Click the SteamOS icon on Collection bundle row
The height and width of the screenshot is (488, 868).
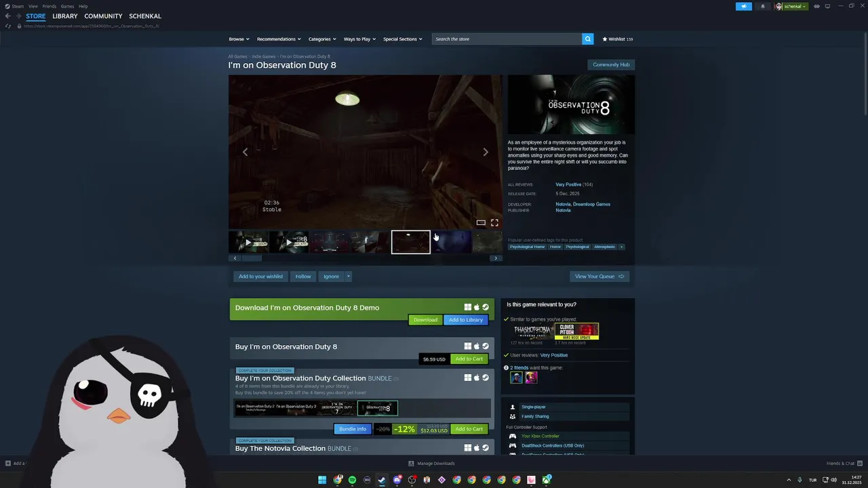pyautogui.click(x=486, y=378)
